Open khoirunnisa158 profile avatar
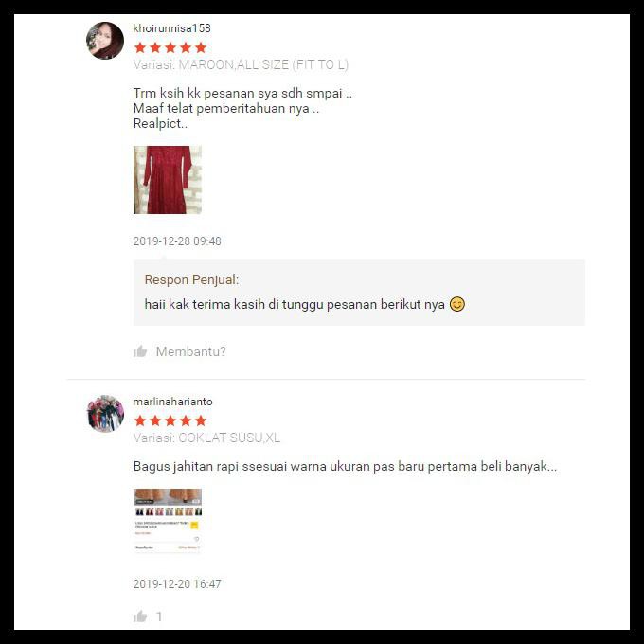644x644 pixels. click(x=105, y=41)
